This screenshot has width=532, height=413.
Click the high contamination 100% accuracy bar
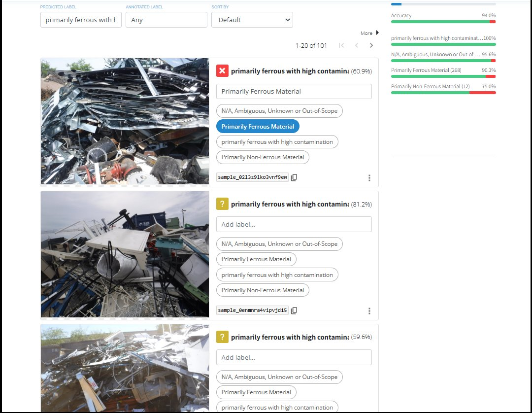(x=443, y=44)
